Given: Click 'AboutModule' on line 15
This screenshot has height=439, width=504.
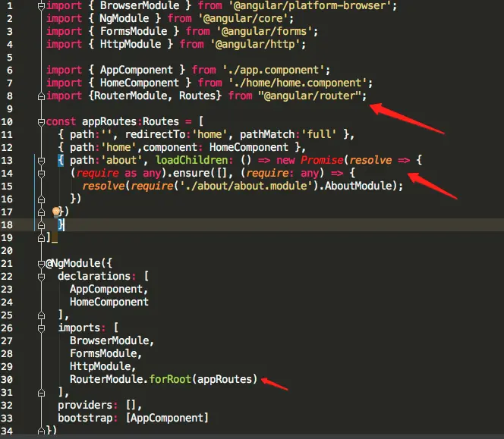Looking at the screenshot, I should coord(358,186).
